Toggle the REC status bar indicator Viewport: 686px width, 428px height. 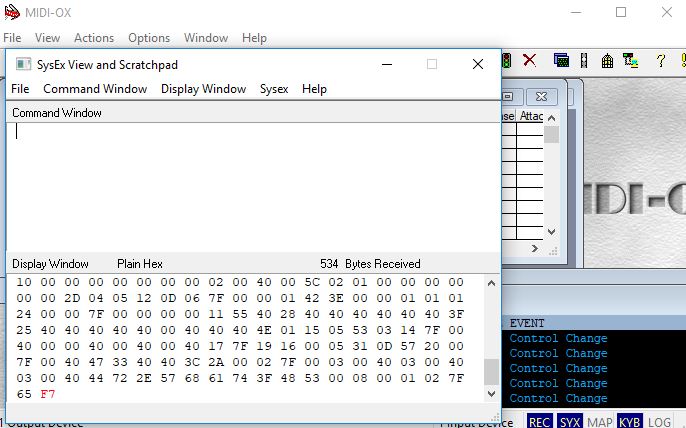coord(539,422)
